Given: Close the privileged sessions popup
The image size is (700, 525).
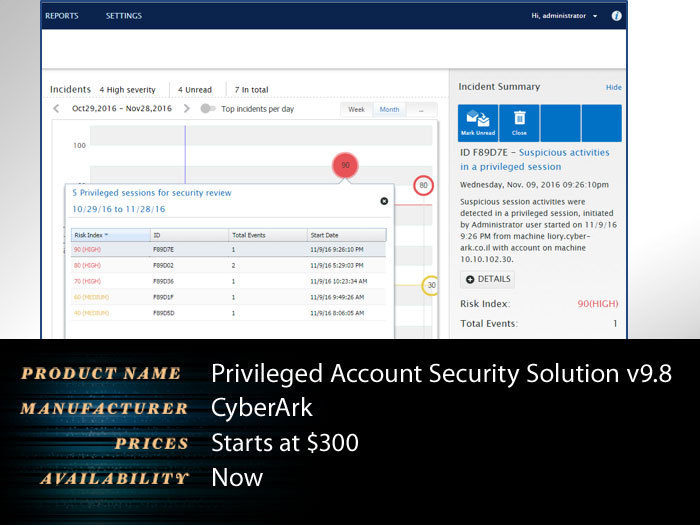Looking at the screenshot, I should coord(384,201).
